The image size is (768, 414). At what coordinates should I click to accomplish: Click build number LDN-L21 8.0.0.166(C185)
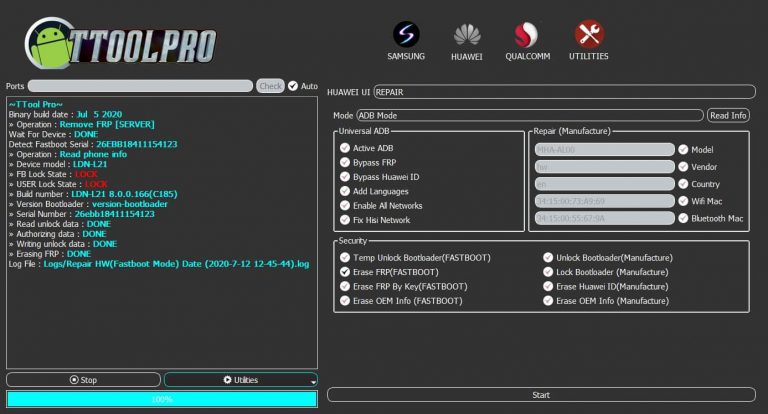[124, 194]
